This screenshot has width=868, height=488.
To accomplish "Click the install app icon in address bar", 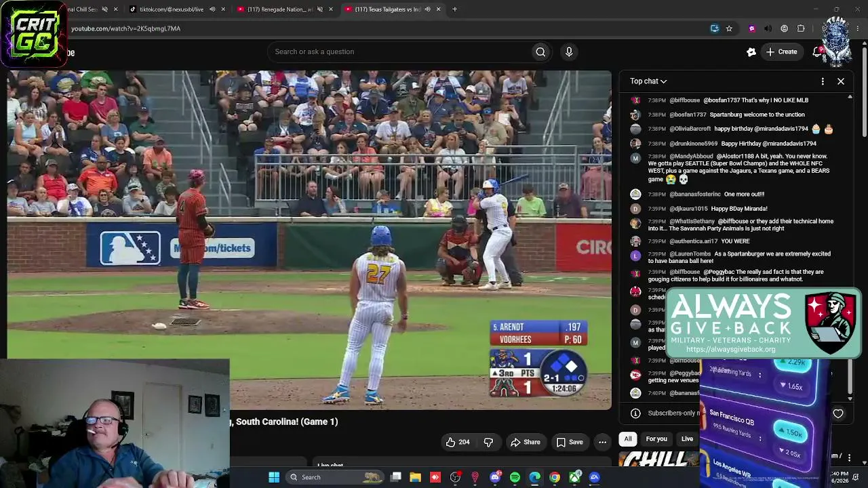I will 714,28.
